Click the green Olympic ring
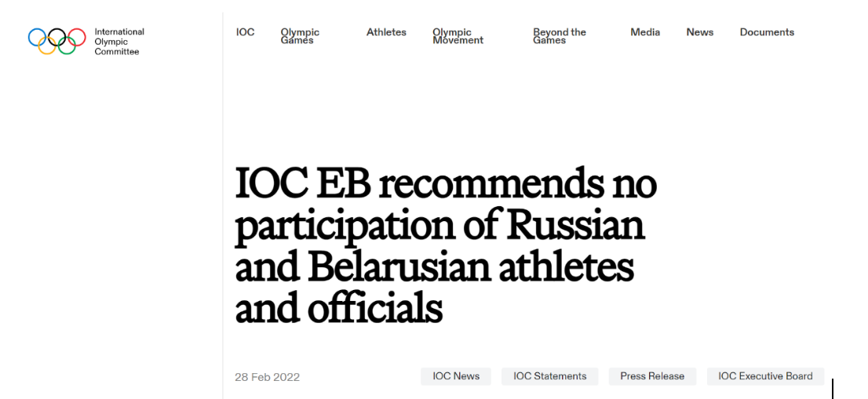The image size is (868, 399). click(67, 46)
